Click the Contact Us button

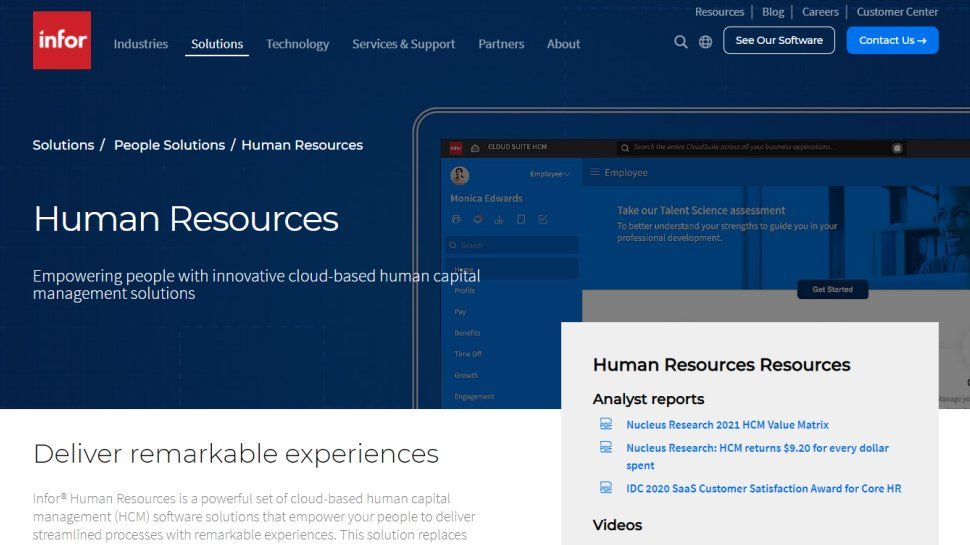coord(892,40)
